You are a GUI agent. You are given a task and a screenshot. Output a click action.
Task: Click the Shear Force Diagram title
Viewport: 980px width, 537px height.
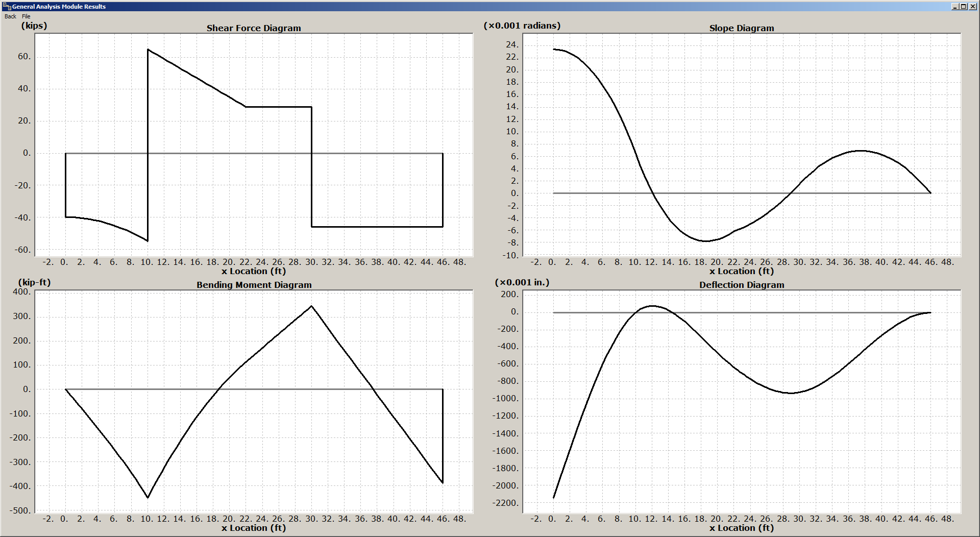[254, 28]
